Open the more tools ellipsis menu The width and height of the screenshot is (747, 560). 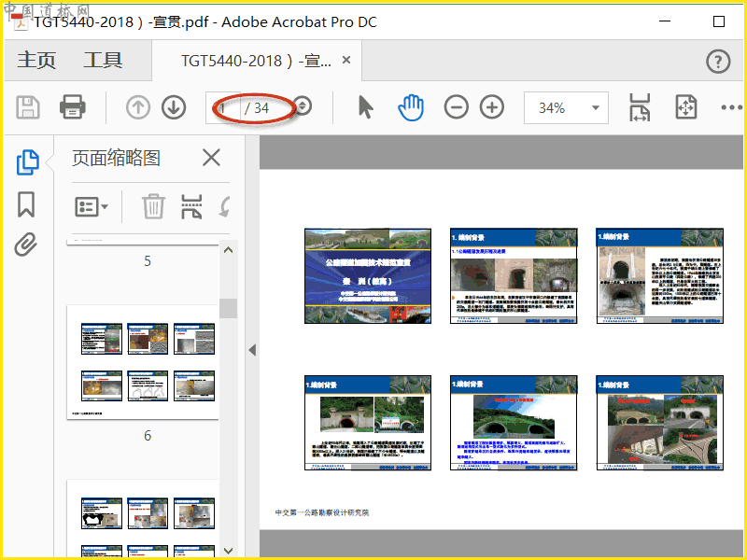coord(731,107)
